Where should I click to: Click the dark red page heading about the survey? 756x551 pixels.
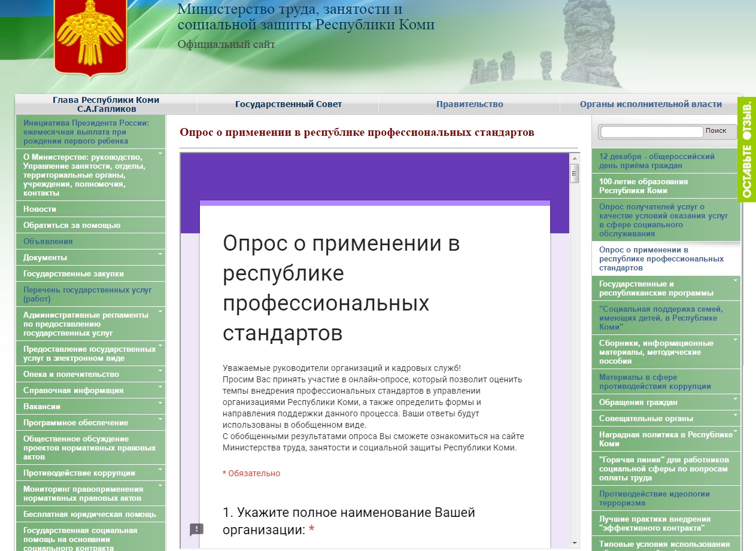[x=357, y=132]
